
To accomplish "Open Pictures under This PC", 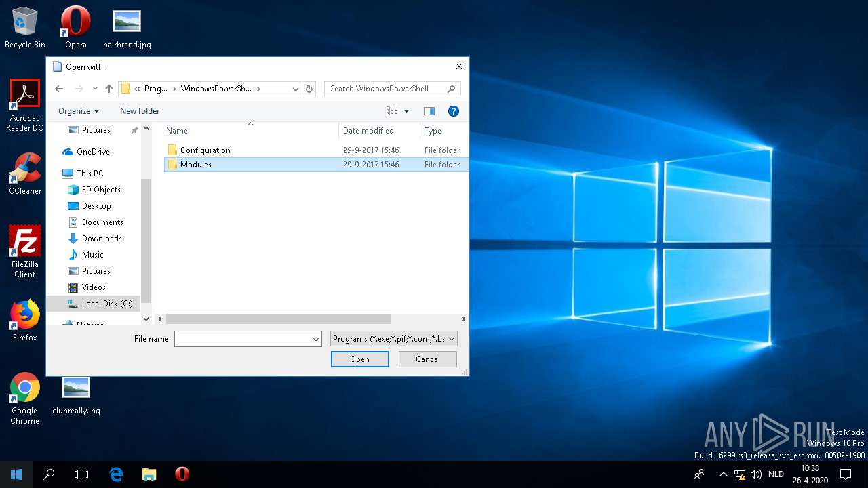I will [96, 271].
